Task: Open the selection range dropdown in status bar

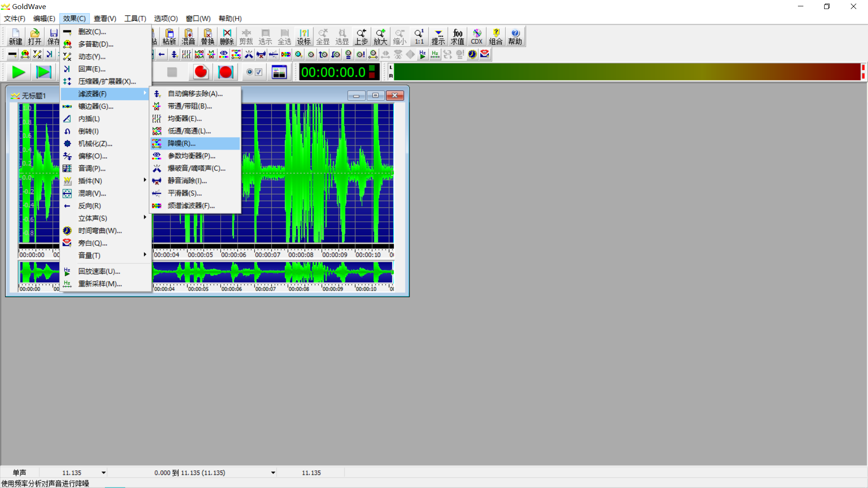Action: [273, 473]
